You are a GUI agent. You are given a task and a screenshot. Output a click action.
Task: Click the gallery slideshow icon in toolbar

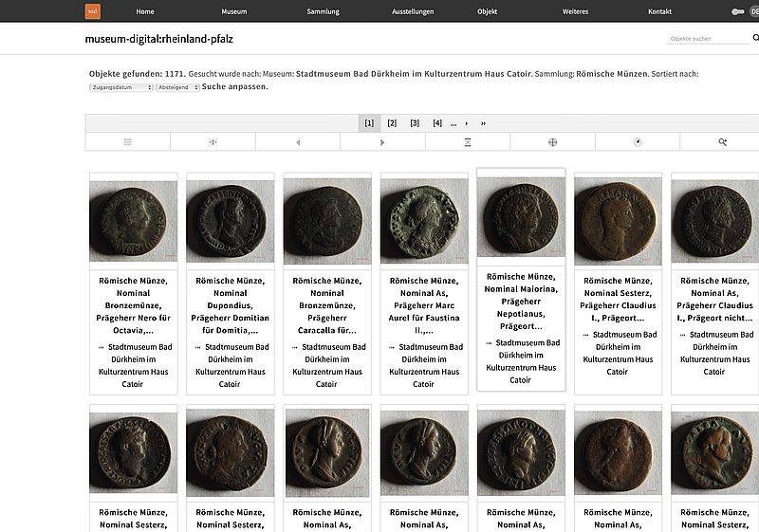pyautogui.click(x=213, y=142)
